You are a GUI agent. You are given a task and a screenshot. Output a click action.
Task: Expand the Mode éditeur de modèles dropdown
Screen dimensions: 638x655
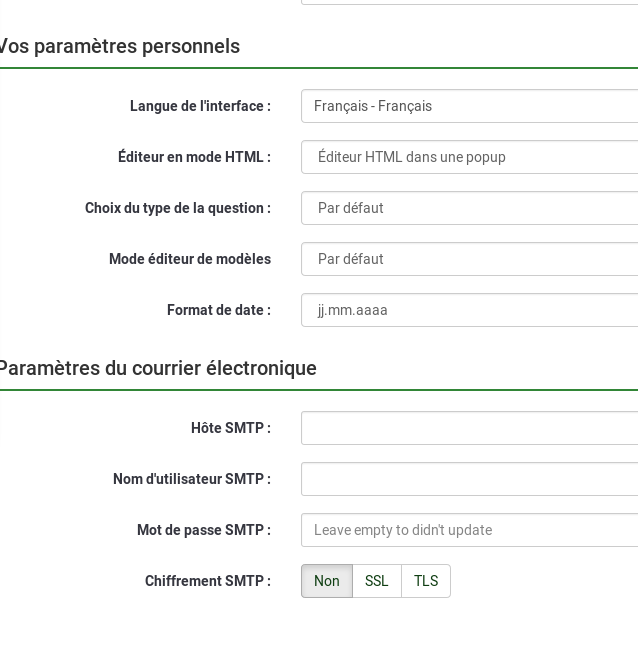point(469,259)
